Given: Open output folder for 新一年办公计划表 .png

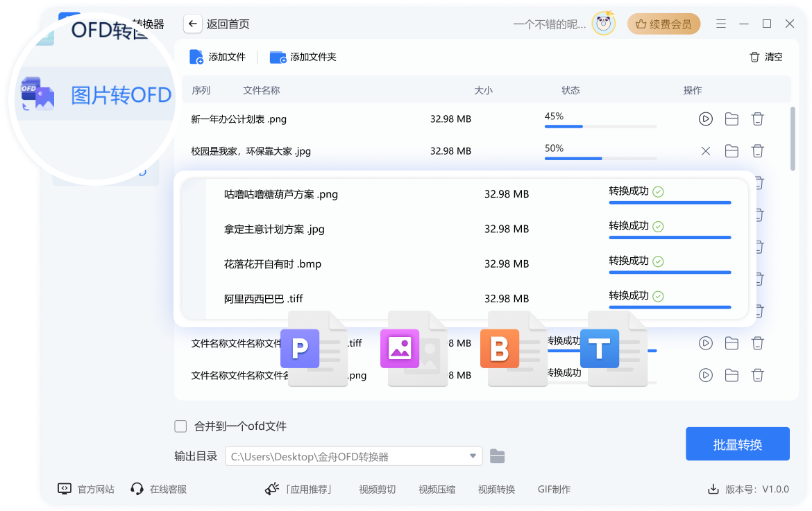Looking at the screenshot, I should pos(731,119).
